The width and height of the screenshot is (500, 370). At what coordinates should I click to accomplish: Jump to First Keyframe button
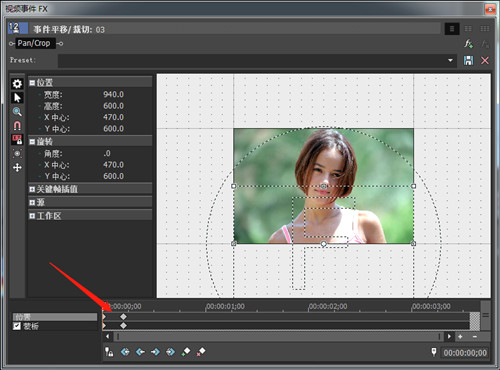coord(125,352)
